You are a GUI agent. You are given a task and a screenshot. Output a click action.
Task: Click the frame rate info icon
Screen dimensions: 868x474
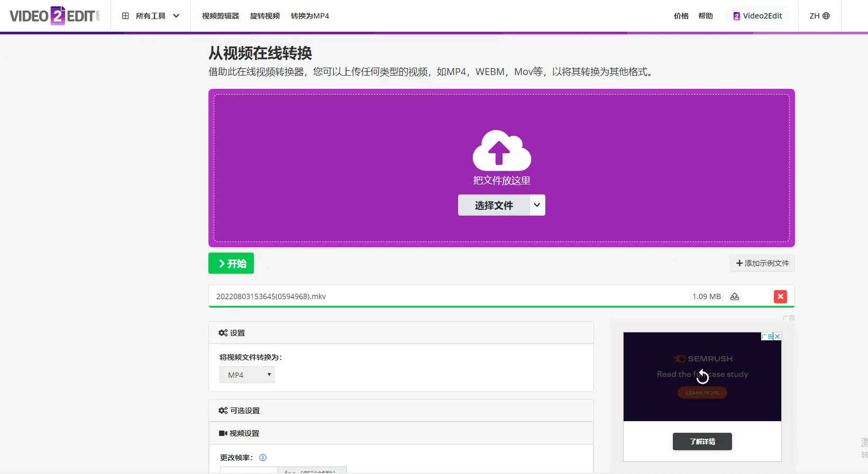point(263,458)
